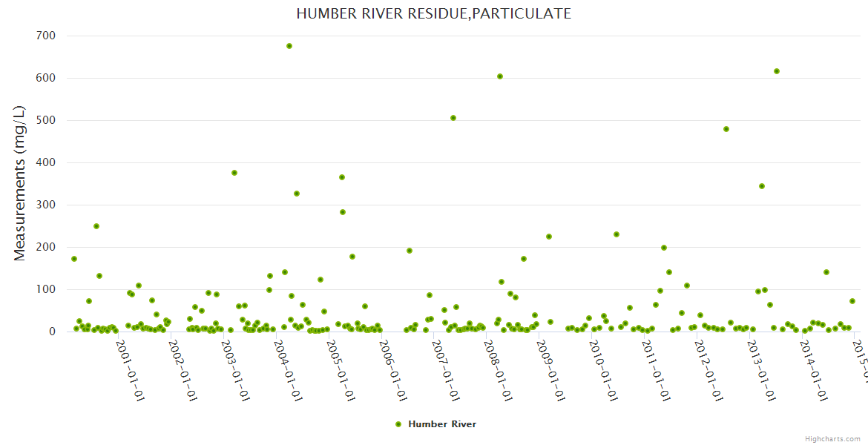Screen dimensions: 868x445
Task: Click the 2008 data point near 604 mg/L
Action: pyautogui.click(x=500, y=76)
